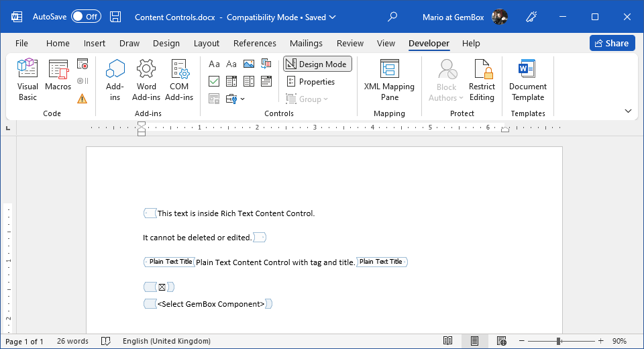Open the COM Add-ins dialog
The height and width of the screenshot is (349, 644).
click(179, 80)
